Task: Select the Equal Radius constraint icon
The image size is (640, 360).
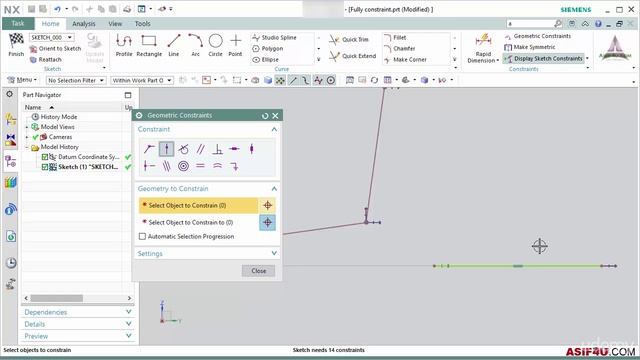Action: pyautogui.click(x=218, y=166)
